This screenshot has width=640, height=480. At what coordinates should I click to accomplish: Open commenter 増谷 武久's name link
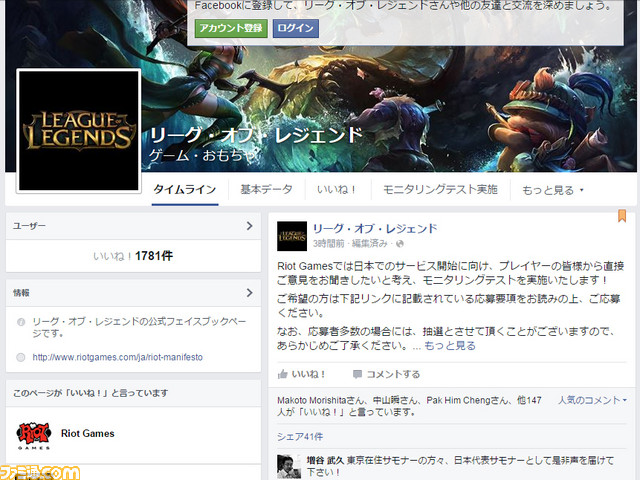coord(325,460)
